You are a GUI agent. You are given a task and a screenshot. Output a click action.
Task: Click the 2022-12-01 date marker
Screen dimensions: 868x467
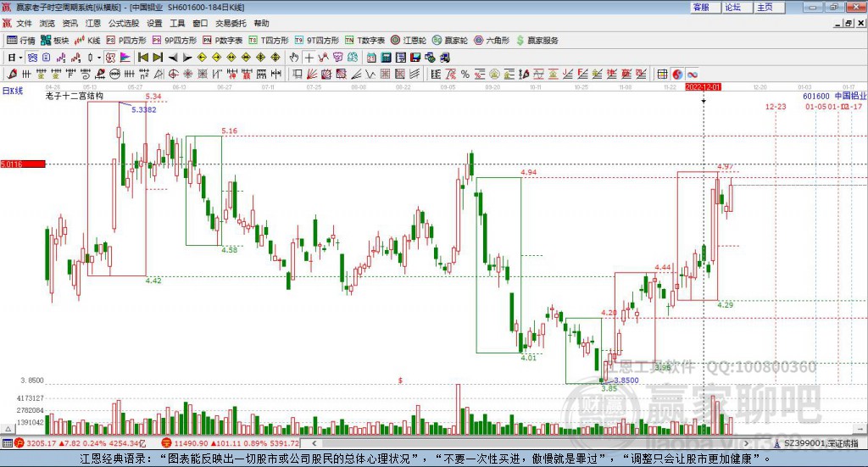tap(703, 87)
